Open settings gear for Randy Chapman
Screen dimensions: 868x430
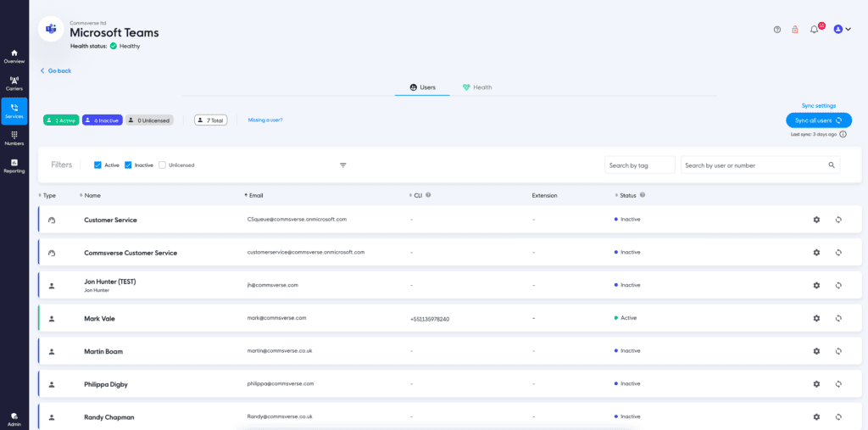pyautogui.click(x=816, y=416)
